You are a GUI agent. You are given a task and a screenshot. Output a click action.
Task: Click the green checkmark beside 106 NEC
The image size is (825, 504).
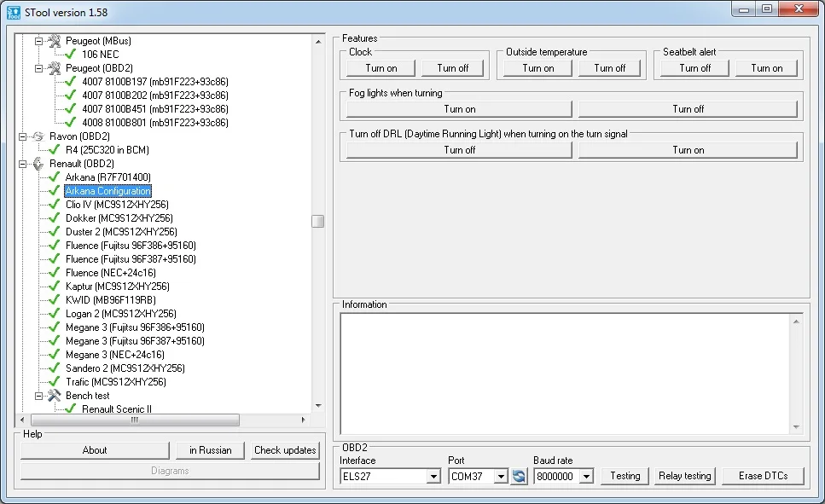point(71,54)
